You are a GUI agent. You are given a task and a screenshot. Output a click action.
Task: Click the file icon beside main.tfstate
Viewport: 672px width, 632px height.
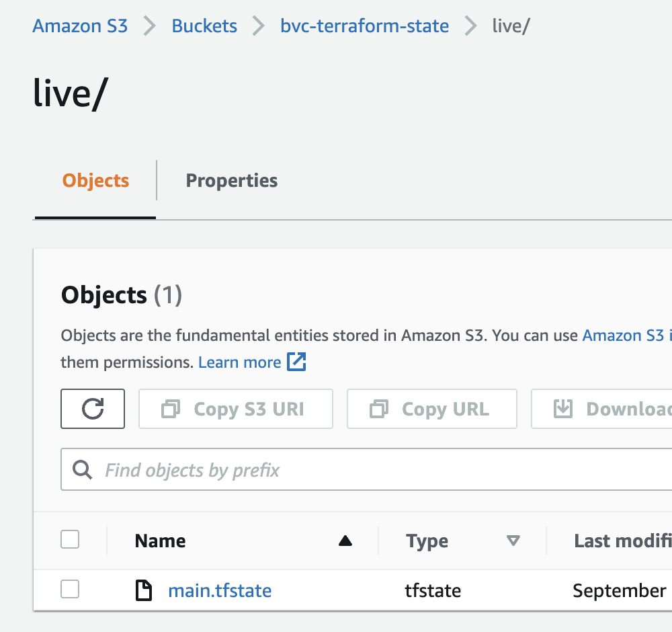(x=144, y=591)
